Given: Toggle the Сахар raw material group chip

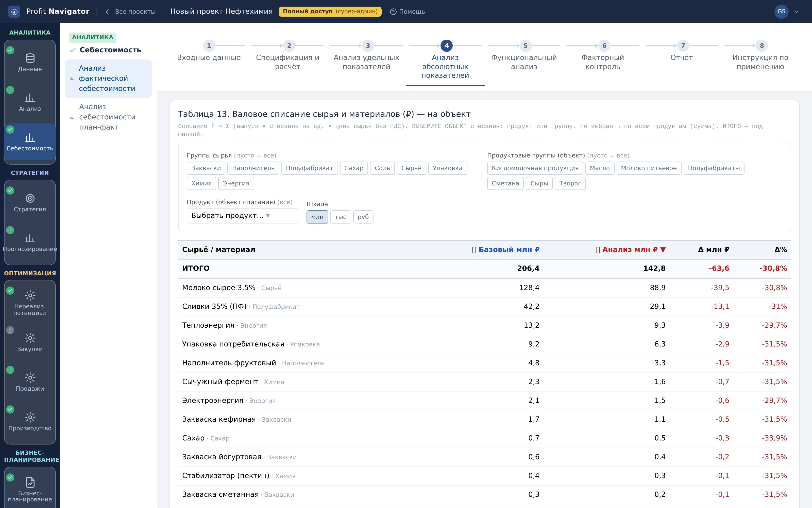Looking at the screenshot, I should 354,168.
